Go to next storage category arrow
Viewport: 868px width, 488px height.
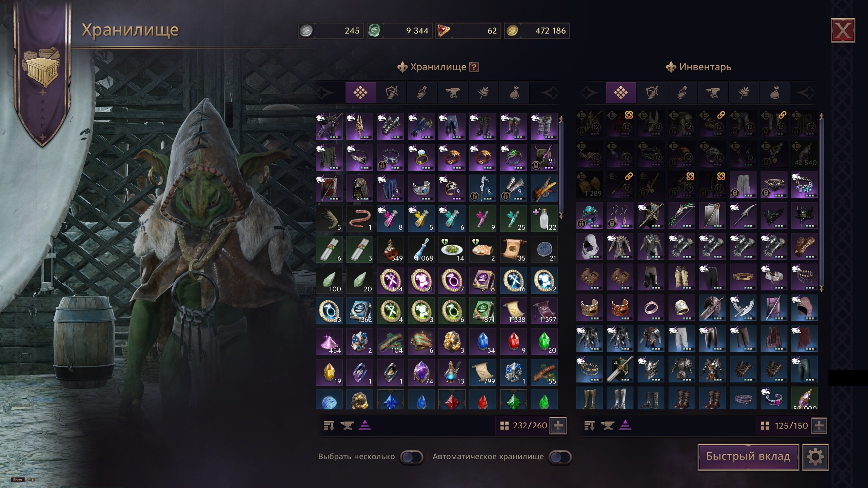[x=550, y=93]
